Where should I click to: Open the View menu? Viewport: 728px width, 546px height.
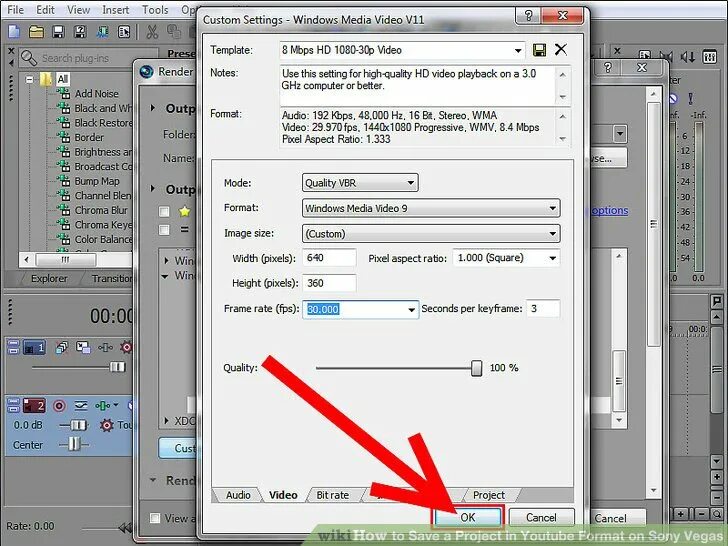78,9
